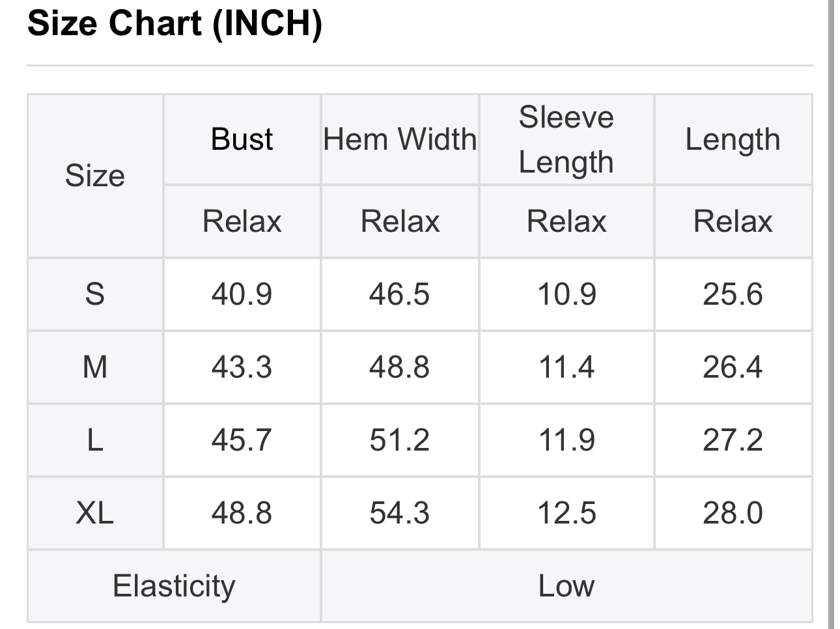
Task: Select the 11.9 sleeve length value
Action: click(567, 440)
